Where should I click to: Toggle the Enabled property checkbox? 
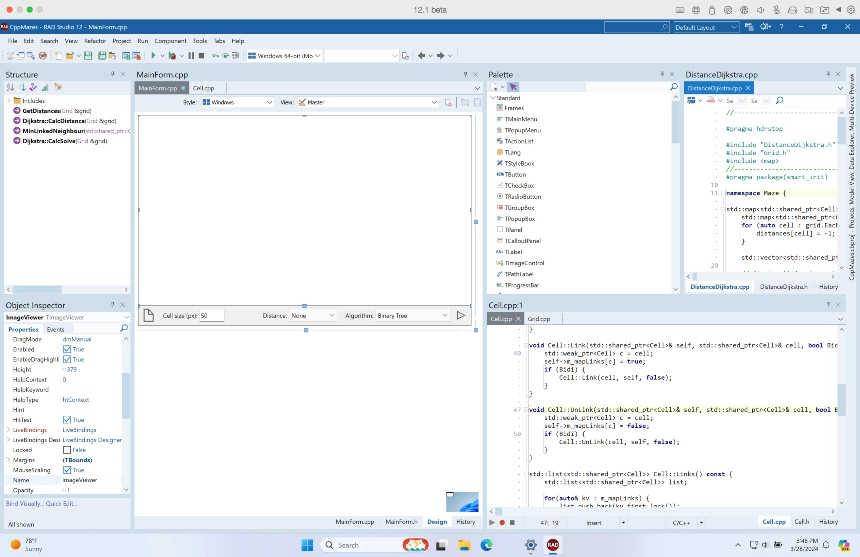67,349
